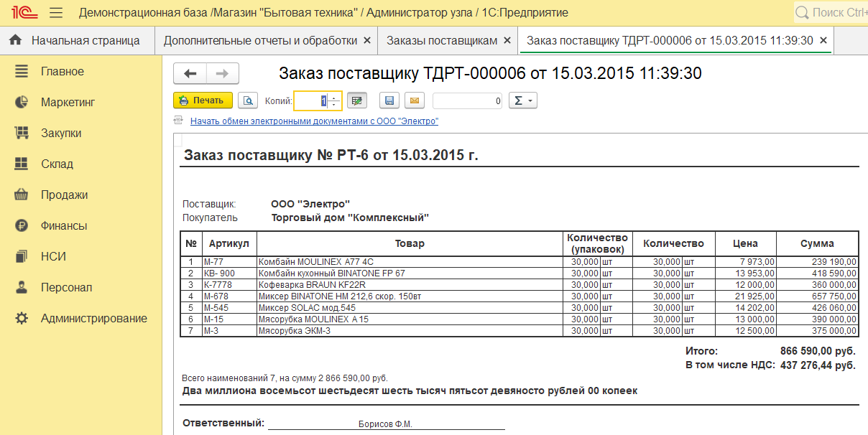Save the document with the floppy disk icon
The image size is (868, 435).
tap(389, 100)
